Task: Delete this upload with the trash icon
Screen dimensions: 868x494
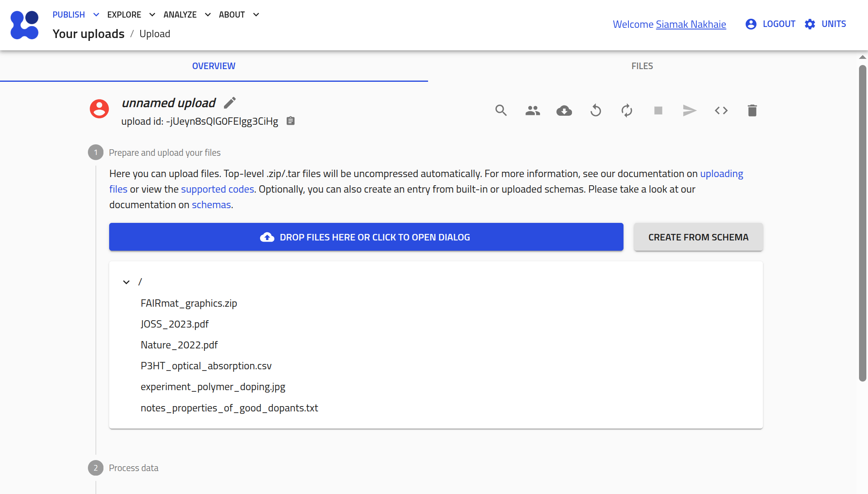Action: tap(752, 110)
